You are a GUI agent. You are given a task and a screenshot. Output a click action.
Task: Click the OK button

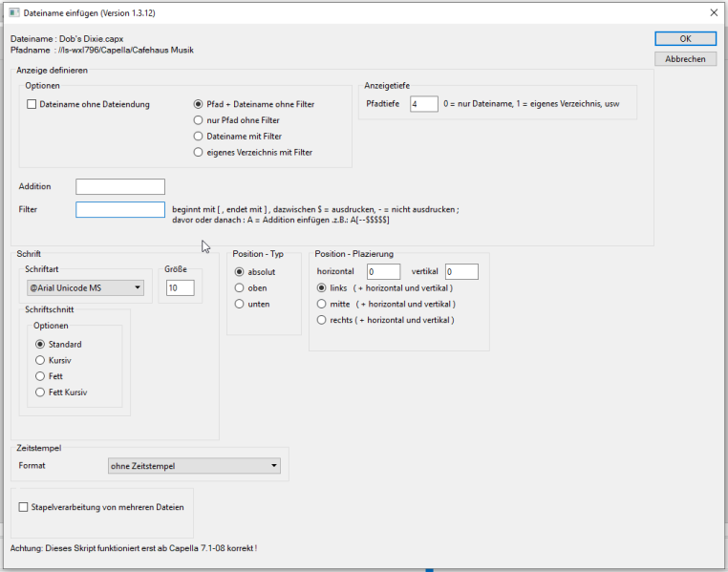pos(685,39)
